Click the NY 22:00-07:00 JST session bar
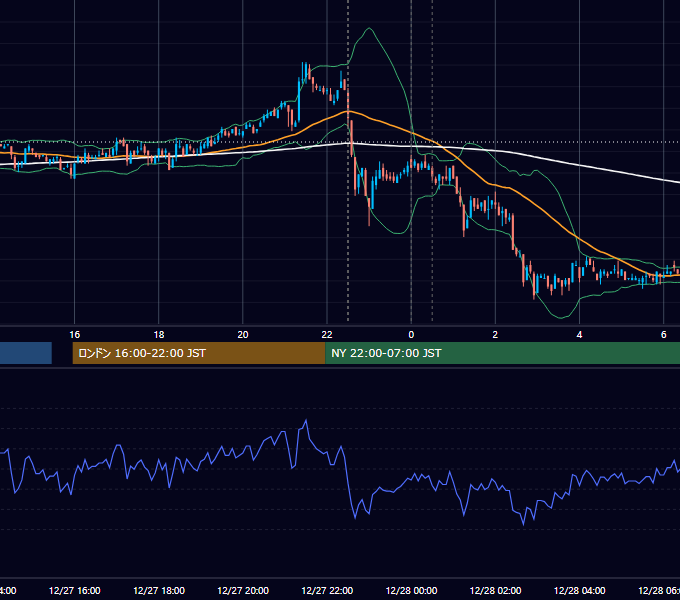680x600 pixels. pos(502,353)
